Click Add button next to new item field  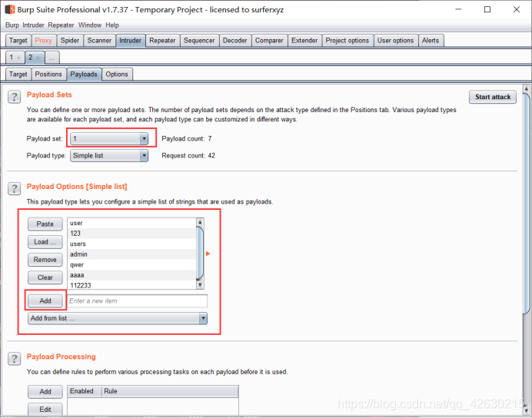(45, 301)
